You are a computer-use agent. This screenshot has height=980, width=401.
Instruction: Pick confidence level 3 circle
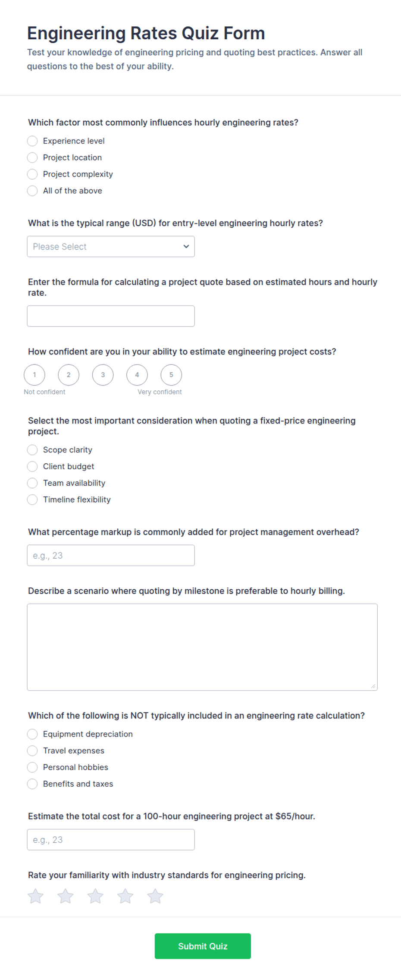[x=103, y=375]
